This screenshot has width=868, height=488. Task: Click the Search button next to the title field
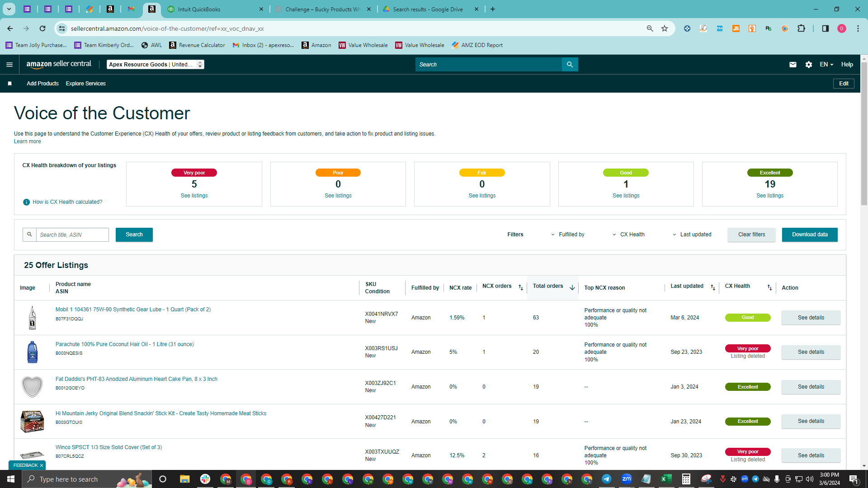[x=134, y=235]
